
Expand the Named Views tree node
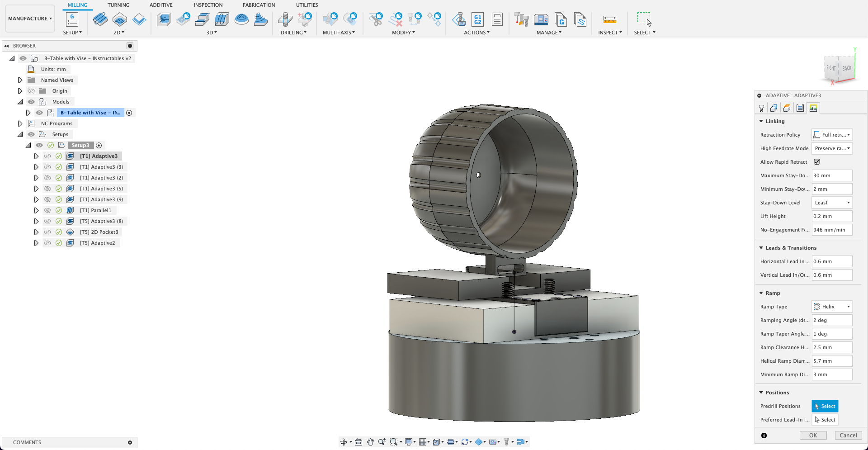click(20, 80)
